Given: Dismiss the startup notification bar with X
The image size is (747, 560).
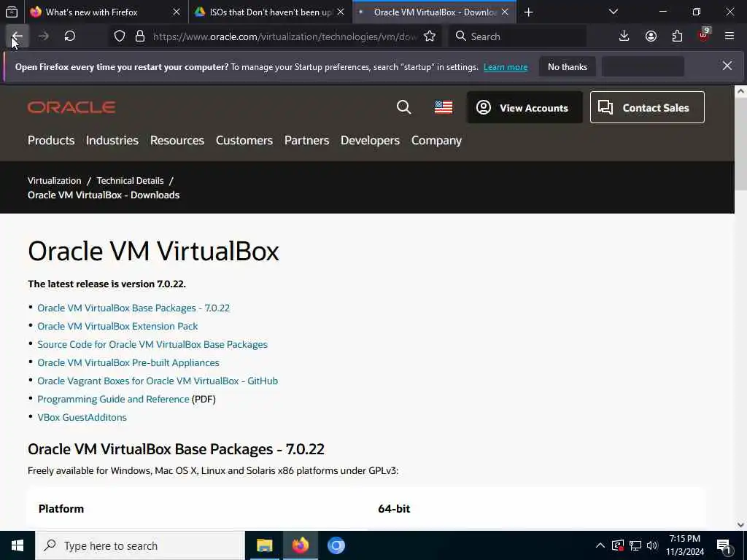Looking at the screenshot, I should pyautogui.click(x=727, y=66).
